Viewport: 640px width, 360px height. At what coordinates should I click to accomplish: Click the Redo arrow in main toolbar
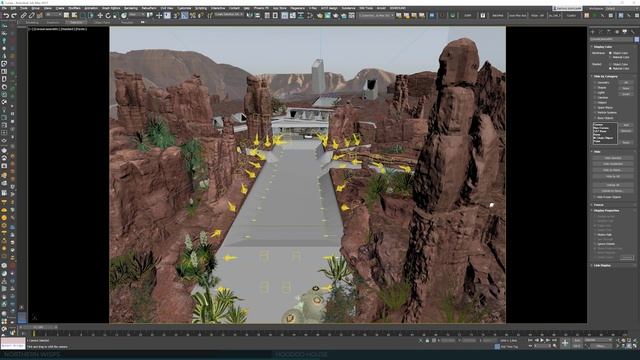point(14,16)
